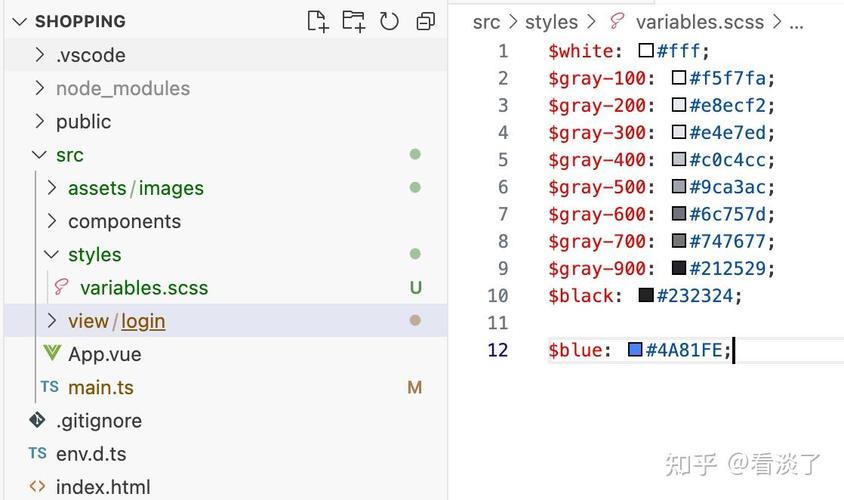Click the $gray-600 color swatch
Image resolution: width=844 pixels, height=500 pixels.
[679, 214]
